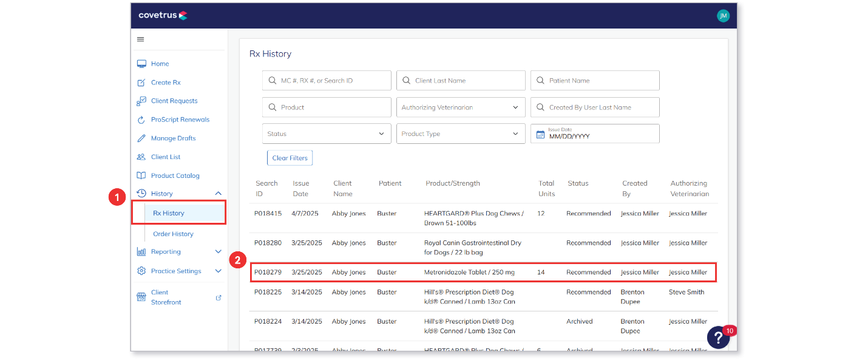Image resolution: width=868 pixels, height=360 pixels.
Task: Open the Product Type dropdown
Action: pyautogui.click(x=461, y=134)
